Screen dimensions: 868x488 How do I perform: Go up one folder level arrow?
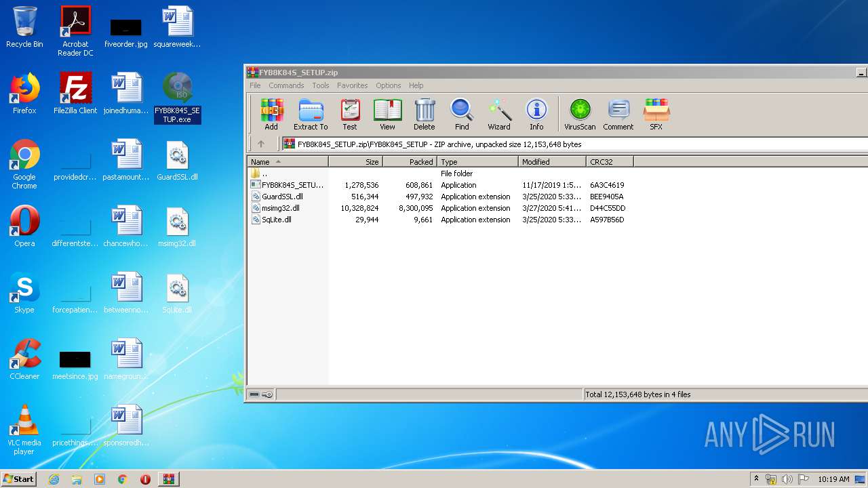coord(261,144)
